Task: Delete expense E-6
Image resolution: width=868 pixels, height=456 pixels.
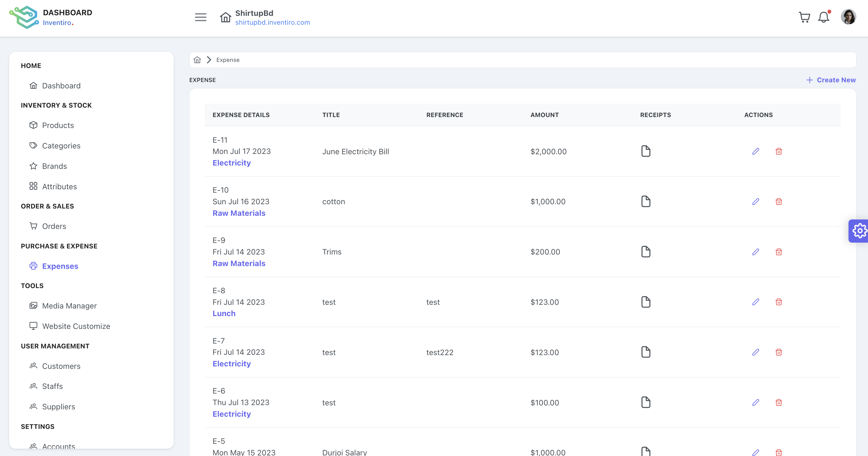Action: 779,402
